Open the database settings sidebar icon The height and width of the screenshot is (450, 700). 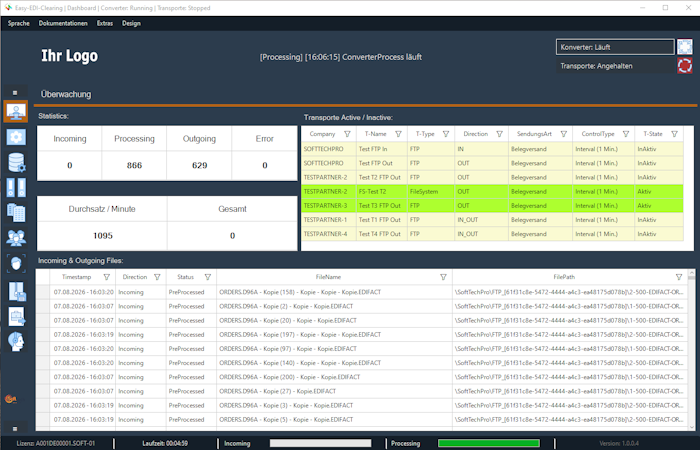(17, 162)
